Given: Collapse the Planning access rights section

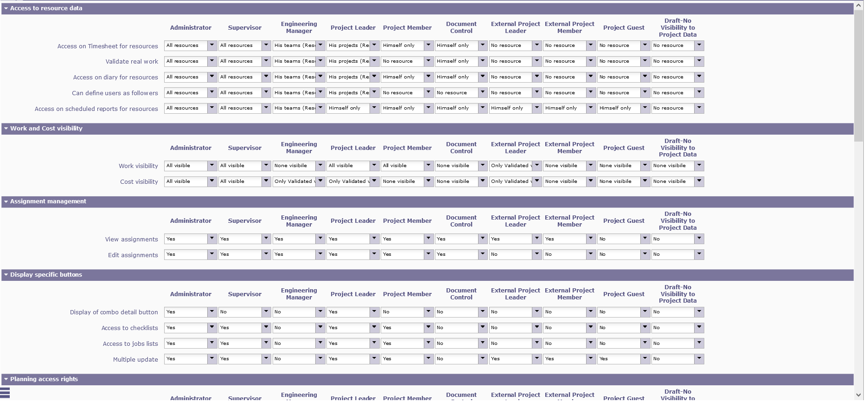Looking at the screenshot, I should tap(6, 379).
